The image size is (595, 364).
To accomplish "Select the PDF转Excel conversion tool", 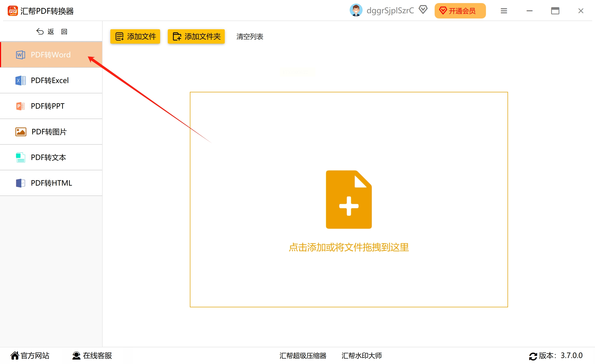I will 50,80.
